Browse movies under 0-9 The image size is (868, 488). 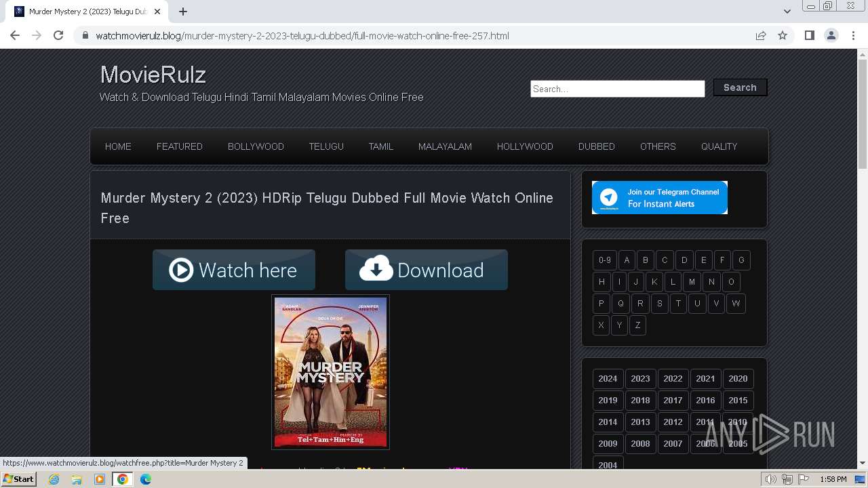tap(605, 260)
